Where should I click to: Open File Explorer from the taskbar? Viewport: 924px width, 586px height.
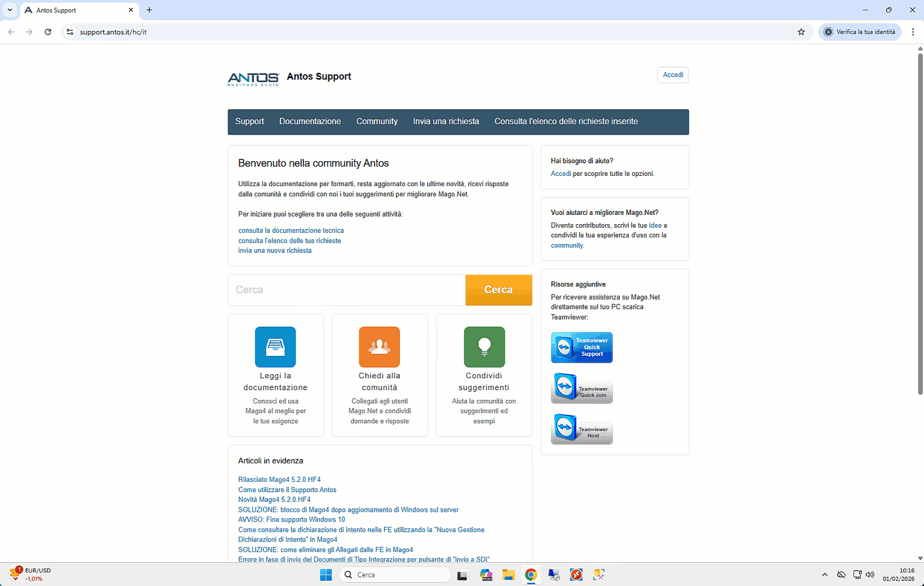click(508, 575)
